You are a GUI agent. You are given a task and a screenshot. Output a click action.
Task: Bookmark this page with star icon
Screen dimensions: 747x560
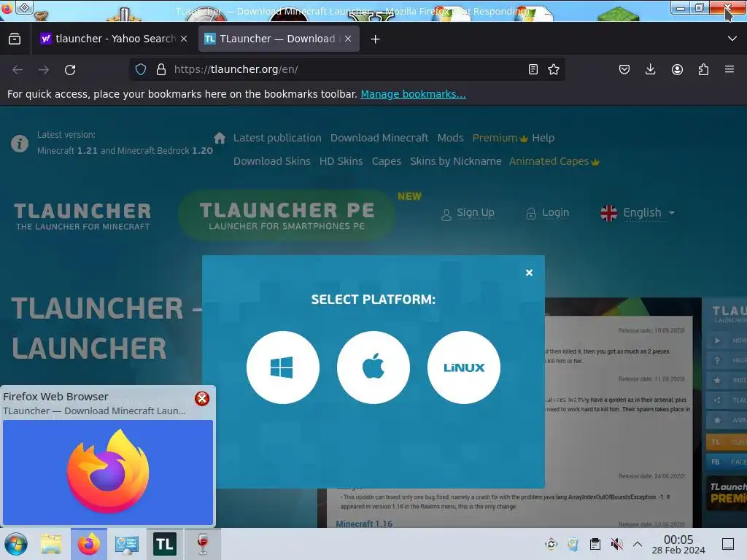pos(554,69)
